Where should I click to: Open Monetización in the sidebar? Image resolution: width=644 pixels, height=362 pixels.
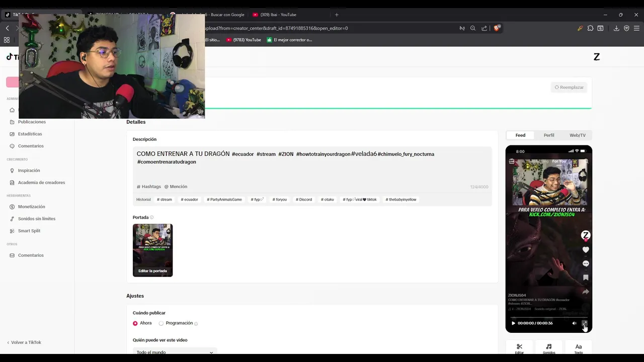click(x=31, y=207)
